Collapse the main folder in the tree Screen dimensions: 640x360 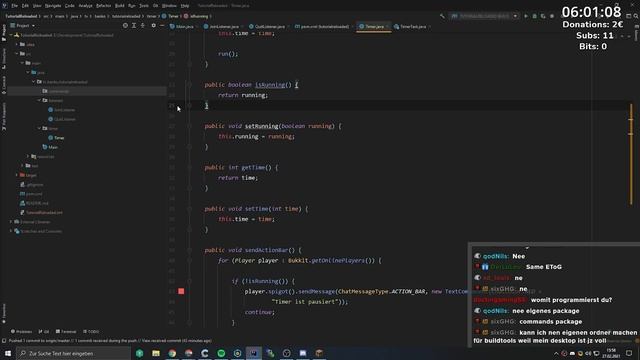pos(22,63)
